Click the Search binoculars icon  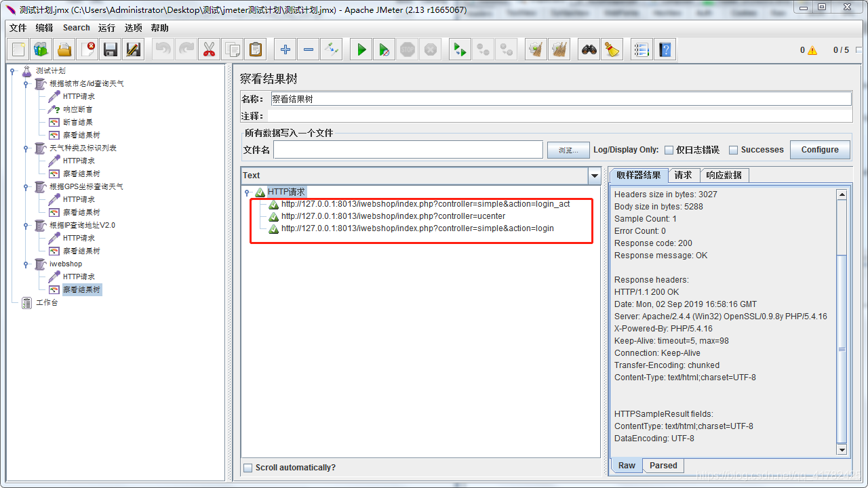[589, 49]
